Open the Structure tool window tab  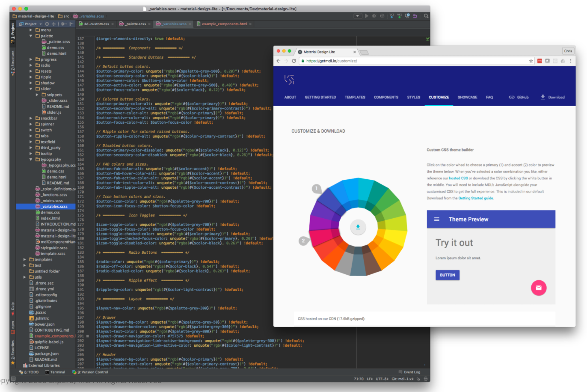pyautogui.click(x=13, y=63)
